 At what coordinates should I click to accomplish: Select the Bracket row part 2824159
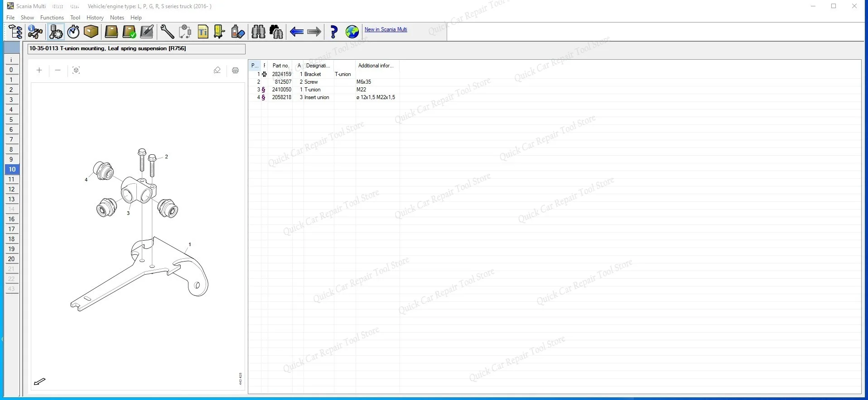(x=324, y=74)
